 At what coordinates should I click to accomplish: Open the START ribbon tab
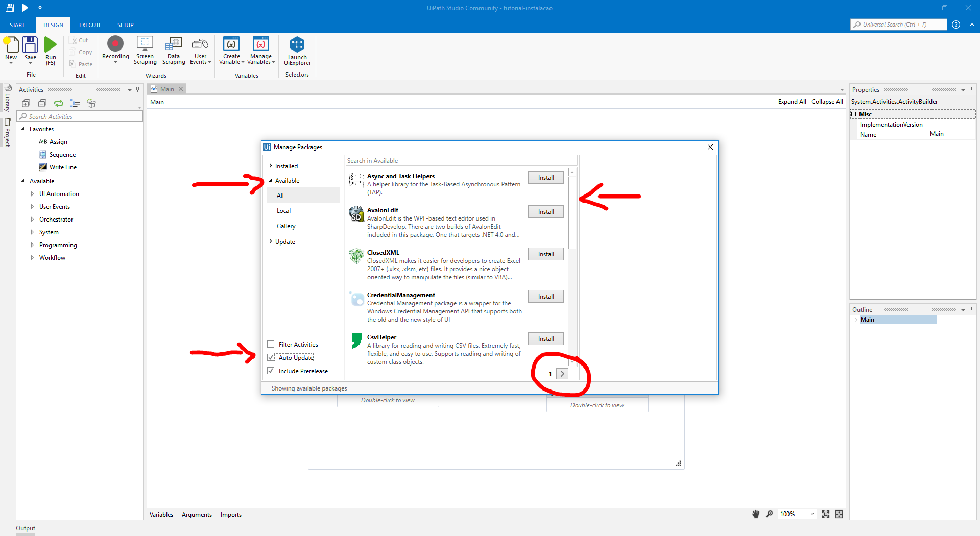click(x=17, y=25)
